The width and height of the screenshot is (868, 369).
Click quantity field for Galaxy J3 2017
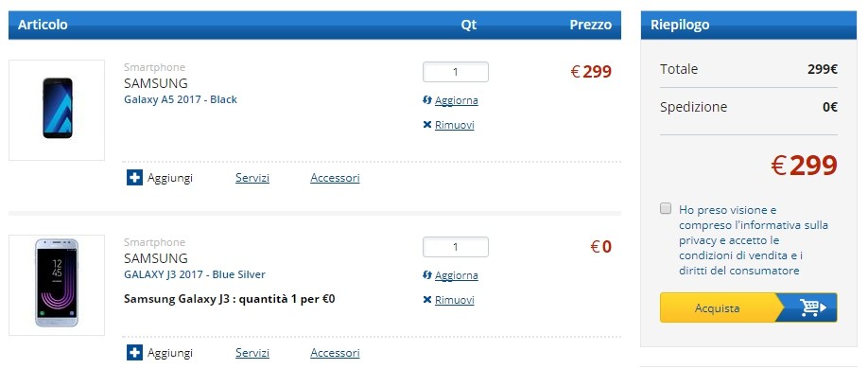click(456, 247)
